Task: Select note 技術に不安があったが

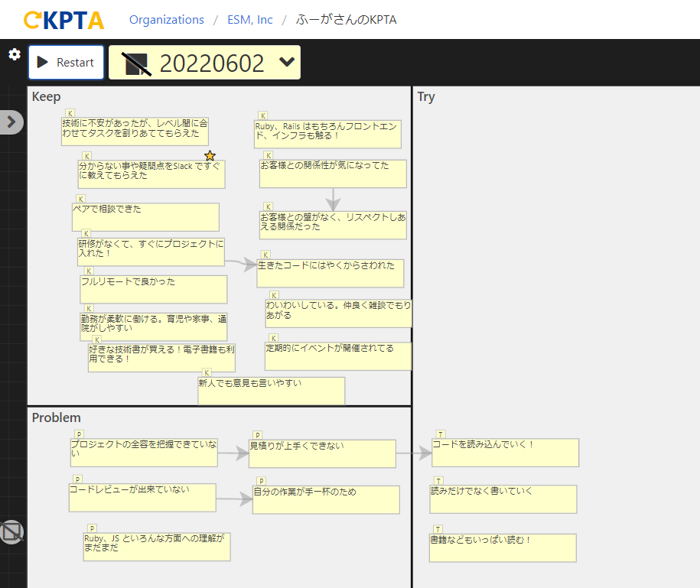Action: tap(135, 132)
